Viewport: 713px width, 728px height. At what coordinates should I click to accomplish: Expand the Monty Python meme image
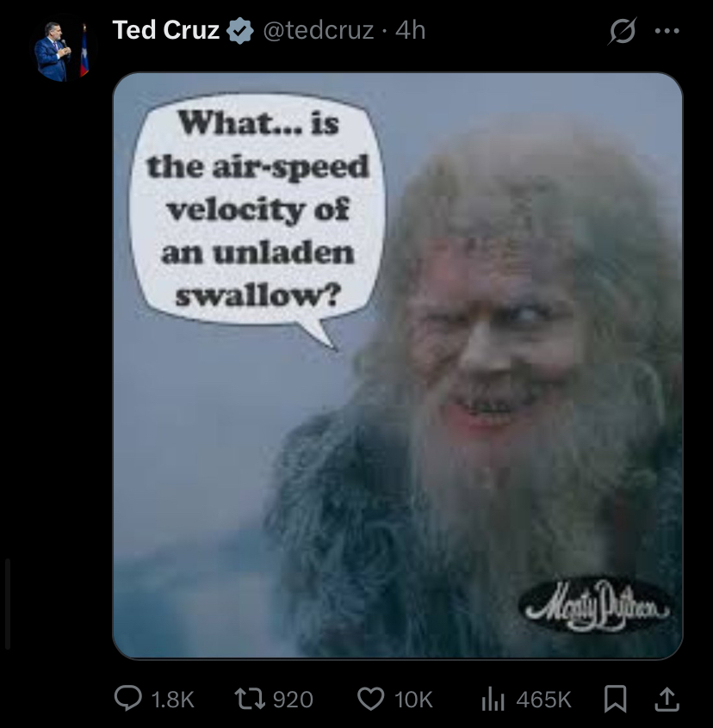click(398, 366)
